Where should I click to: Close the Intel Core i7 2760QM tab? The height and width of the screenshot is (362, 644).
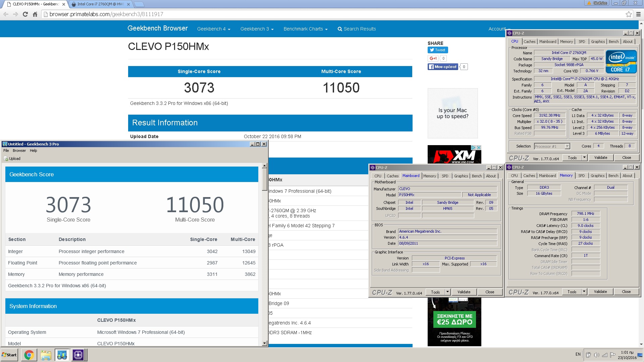(128, 4)
